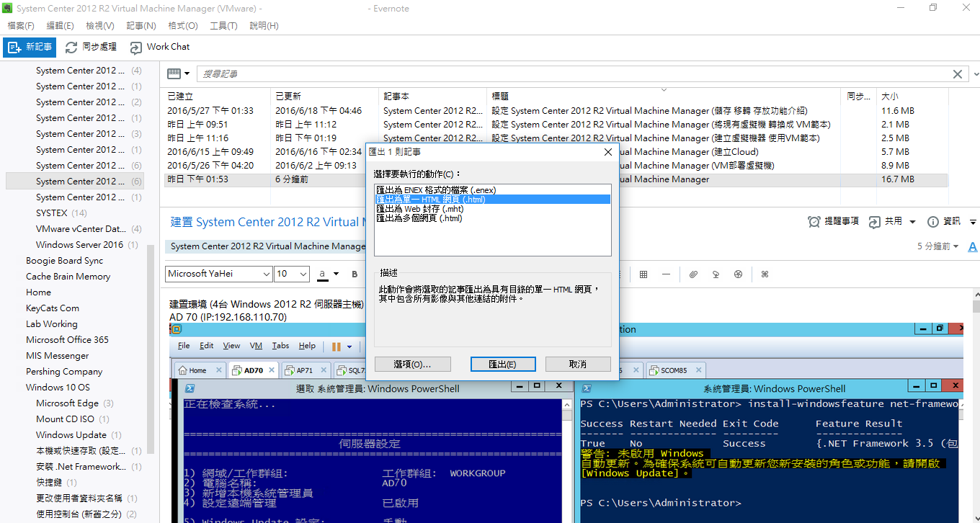The height and width of the screenshot is (523, 980).
Task: Apply bold with the B icon
Action: (x=355, y=274)
